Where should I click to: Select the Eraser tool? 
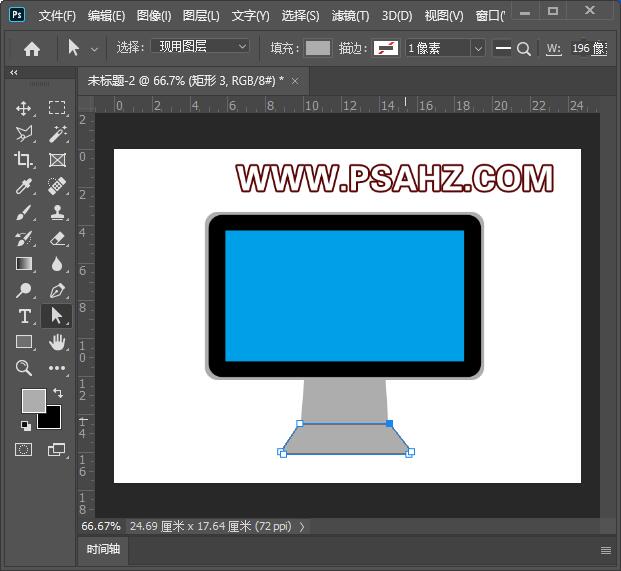[x=57, y=238]
